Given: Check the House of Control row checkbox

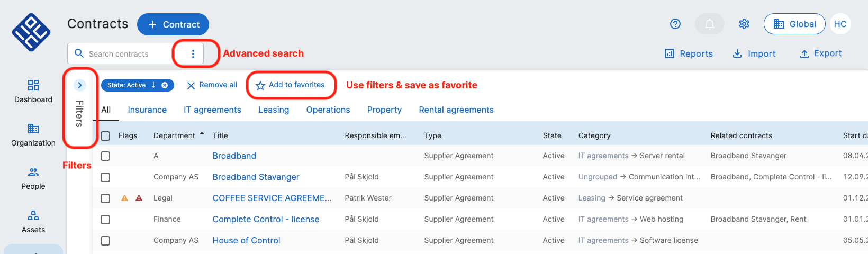Looking at the screenshot, I should click(x=105, y=241).
